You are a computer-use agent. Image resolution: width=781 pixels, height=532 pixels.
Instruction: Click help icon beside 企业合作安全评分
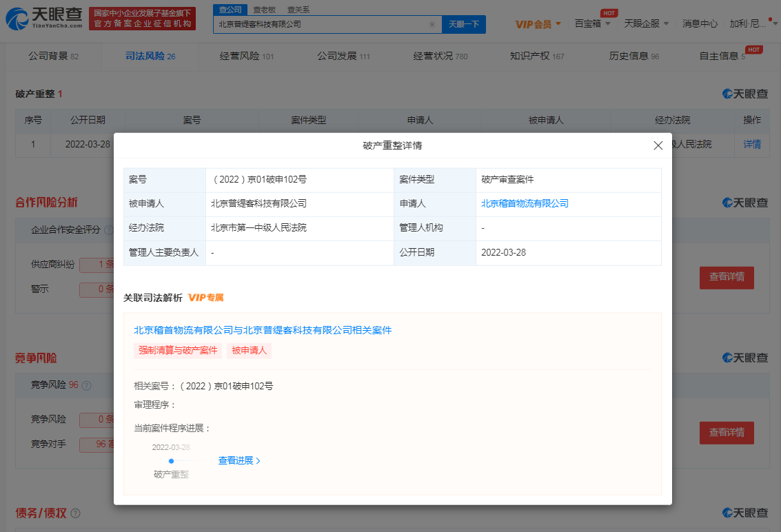click(108, 230)
